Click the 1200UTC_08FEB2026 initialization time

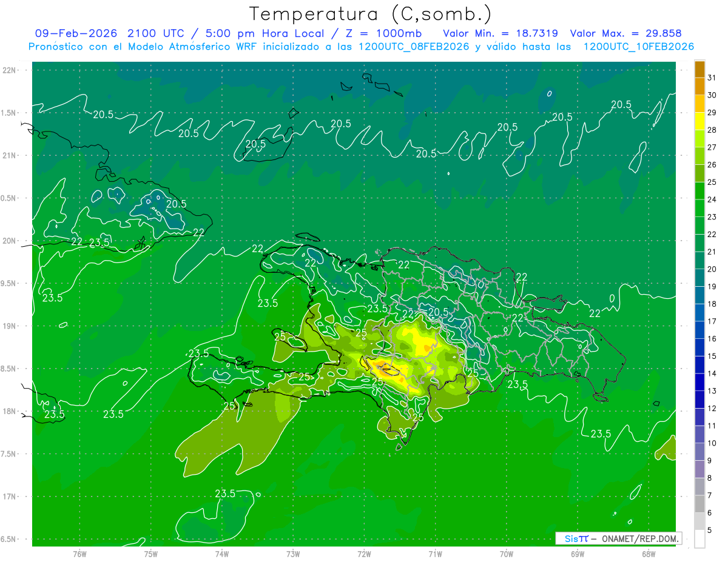[414, 47]
